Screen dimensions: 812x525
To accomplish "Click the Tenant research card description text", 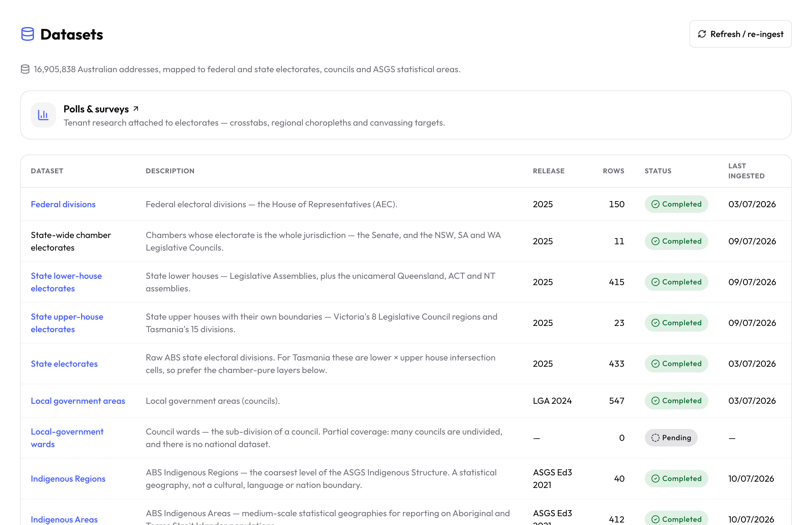I will tap(254, 123).
